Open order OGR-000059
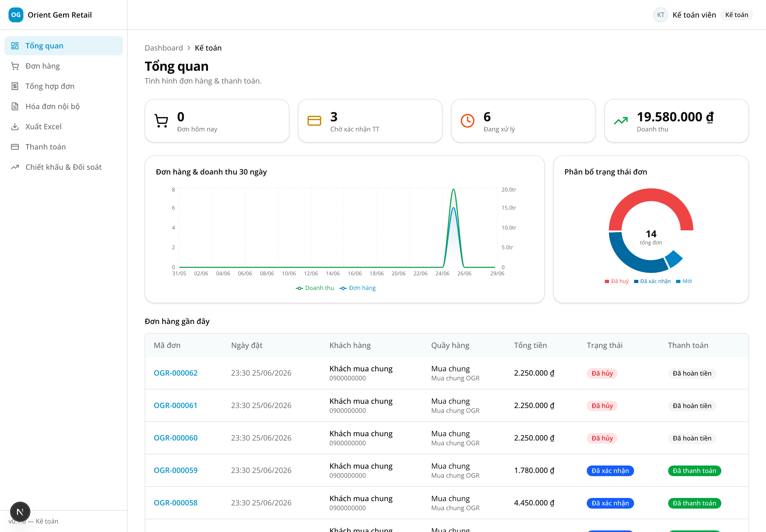The height and width of the screenshot is (532, 766). pyautogui.click(x=175, y=470)
